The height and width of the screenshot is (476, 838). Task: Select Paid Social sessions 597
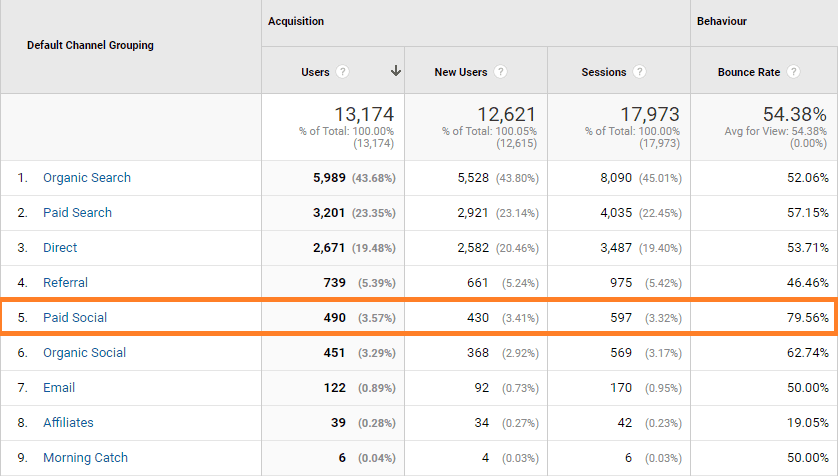click(621, 318)
